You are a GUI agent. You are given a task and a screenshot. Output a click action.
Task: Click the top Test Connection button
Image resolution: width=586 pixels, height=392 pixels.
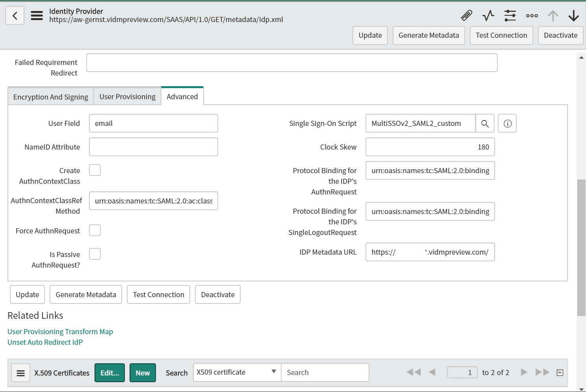[x=501, y=35]
